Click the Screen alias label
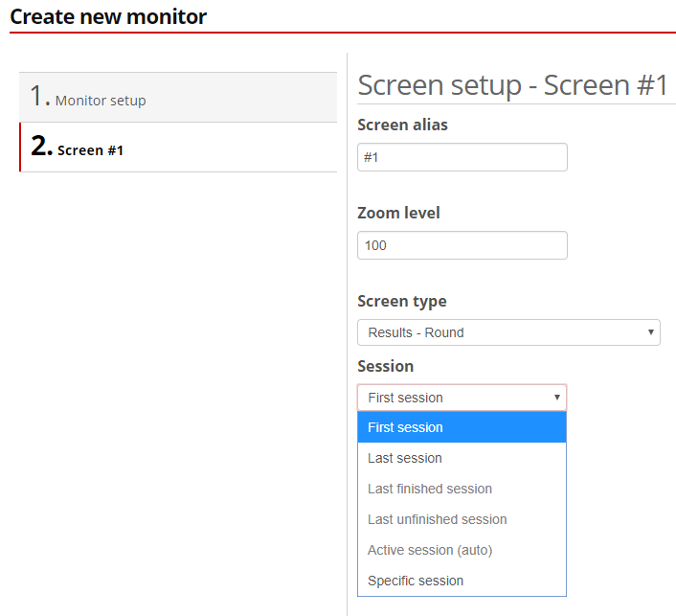The image size is (676, 616). (x=402, y=125)
